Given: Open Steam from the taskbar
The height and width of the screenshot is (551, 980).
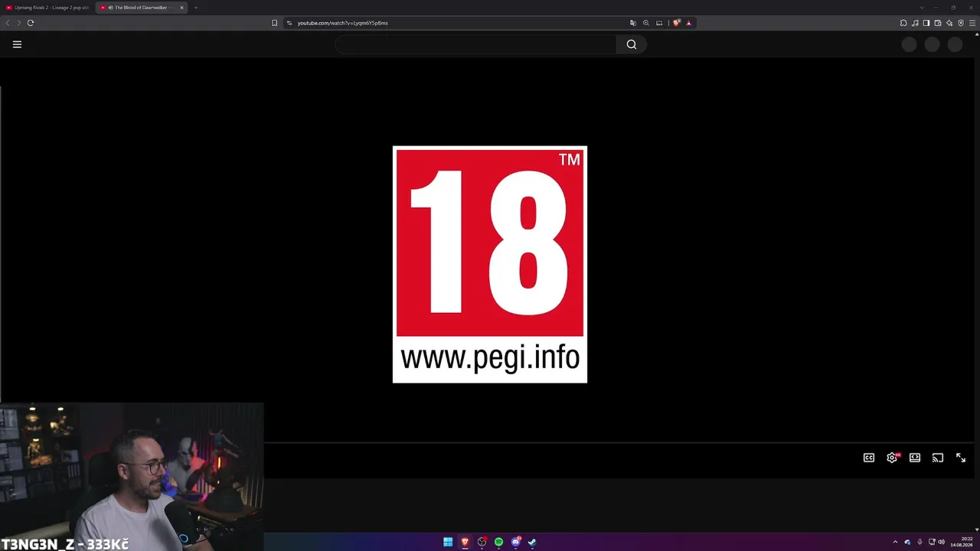Looking at the screenshot, I should click(532, 542).
